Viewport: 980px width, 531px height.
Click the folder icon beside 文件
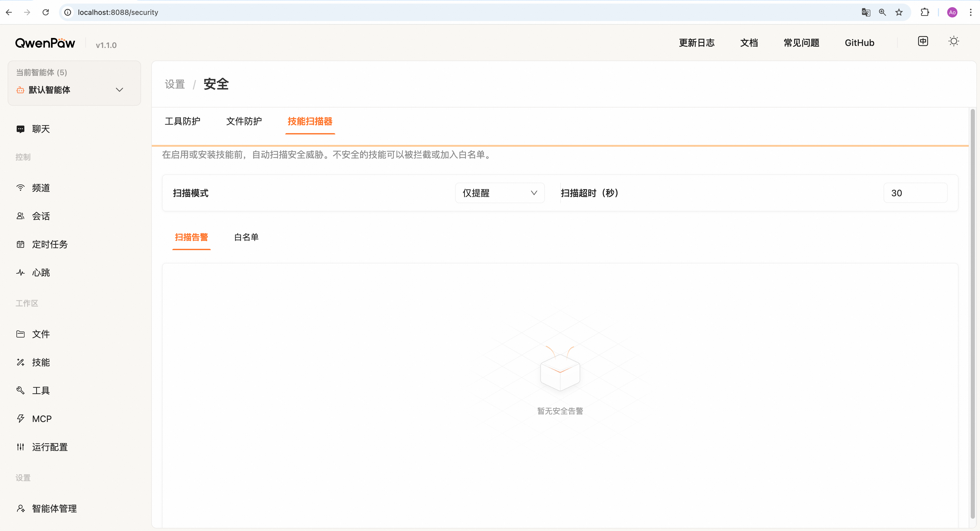click(21, 334)
